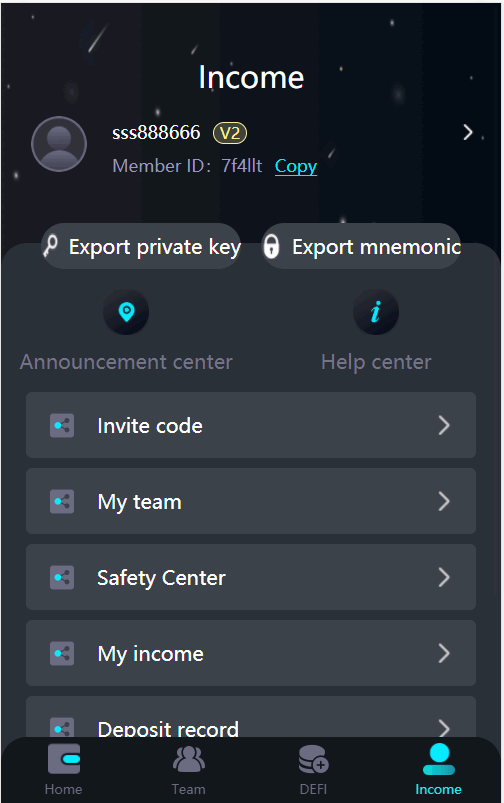
Task: Click the share icon beside Safety Center
Action: (x=62, y=577)
